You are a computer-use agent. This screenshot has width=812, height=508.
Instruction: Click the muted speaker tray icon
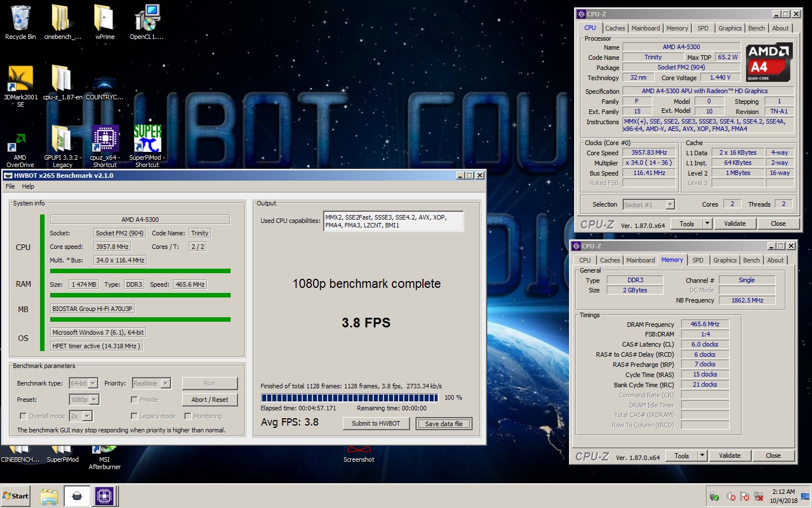pos(731,497)
